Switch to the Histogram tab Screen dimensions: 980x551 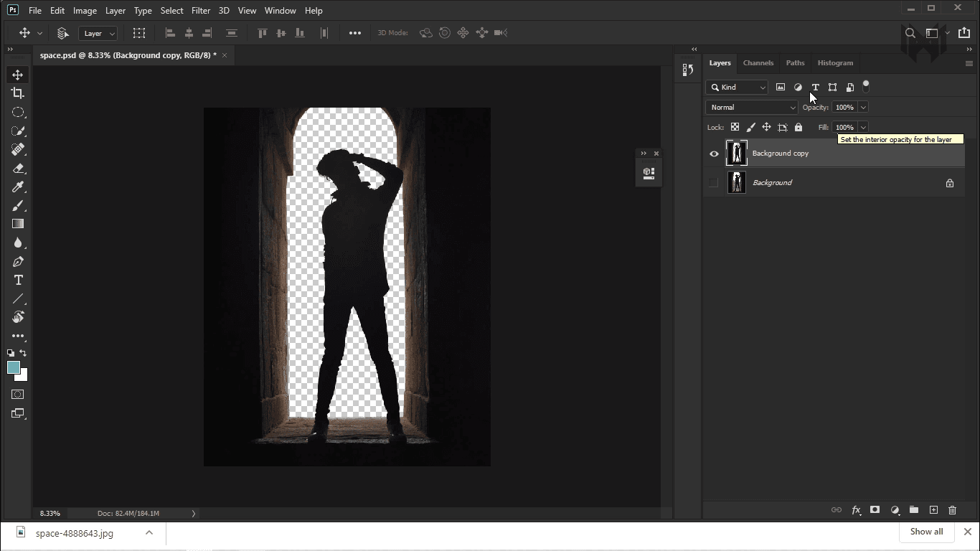[835, 63]
